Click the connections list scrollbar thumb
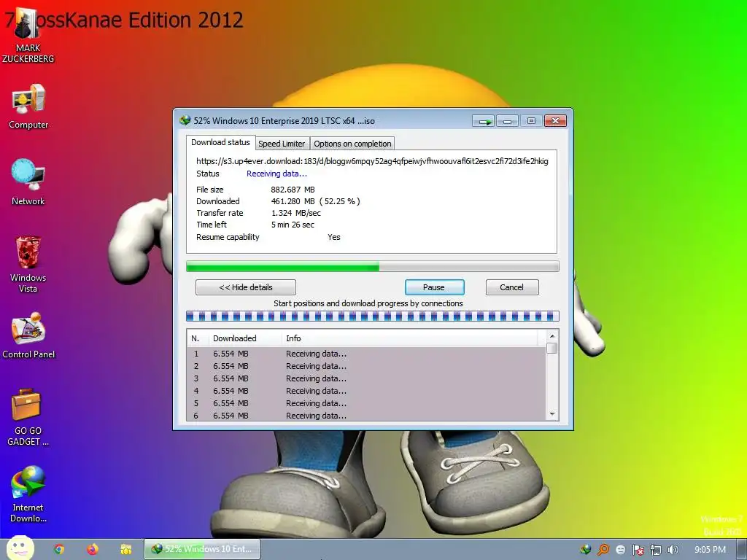Image resolution: width=747 pixels, height=560 pixels. tap(552, 348)
